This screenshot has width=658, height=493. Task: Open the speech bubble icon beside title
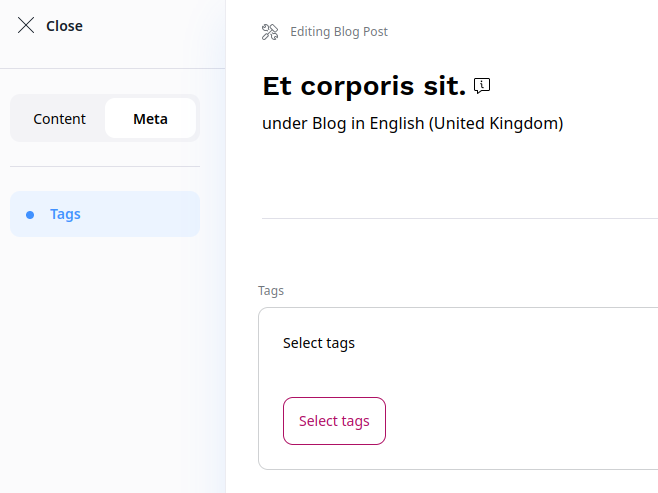click(x=482, y=86)
